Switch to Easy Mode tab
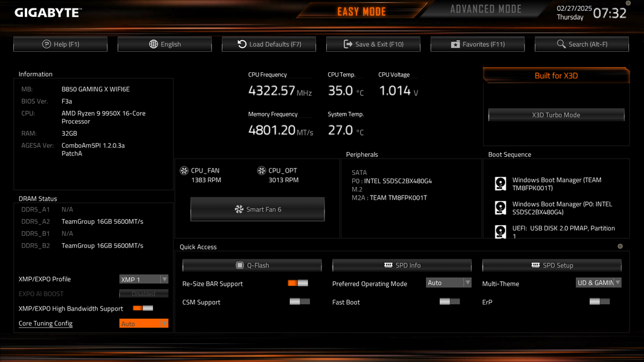Image resolution: width=644 pixels, height=362 pixels. click(x=361, y=11)
